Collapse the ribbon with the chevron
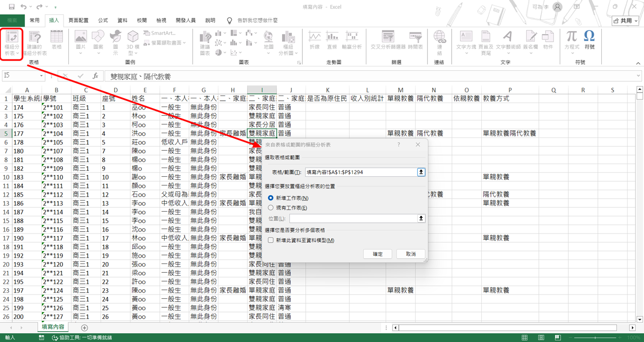This screenshot has height=342, width=644. pos(638,63)
